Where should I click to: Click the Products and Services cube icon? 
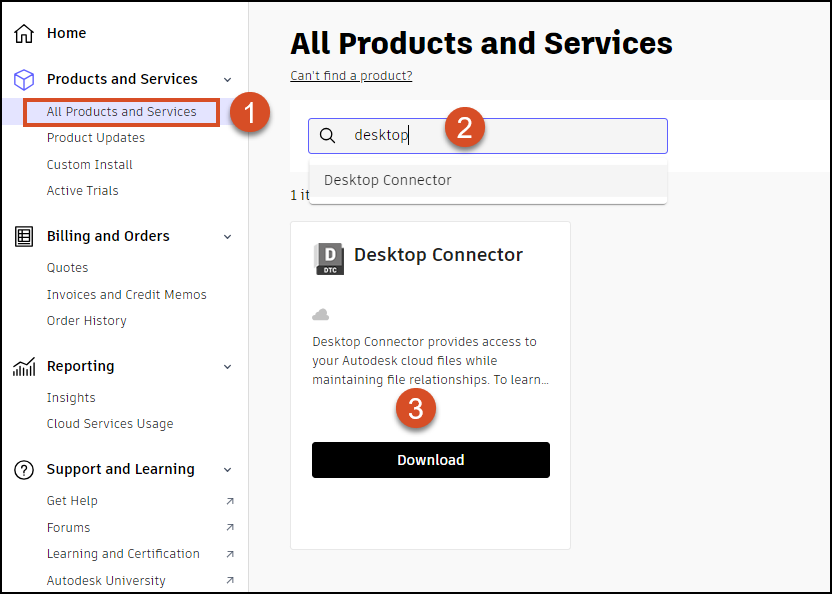click(24, 80)
